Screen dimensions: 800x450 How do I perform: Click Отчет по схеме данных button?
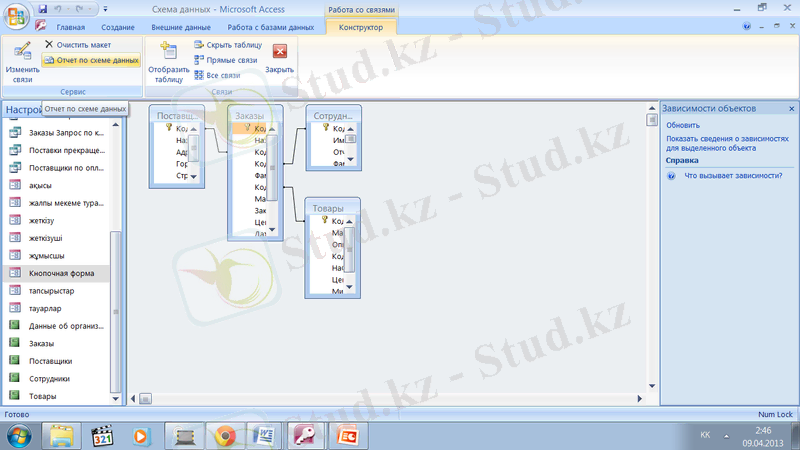coord(92,60)
